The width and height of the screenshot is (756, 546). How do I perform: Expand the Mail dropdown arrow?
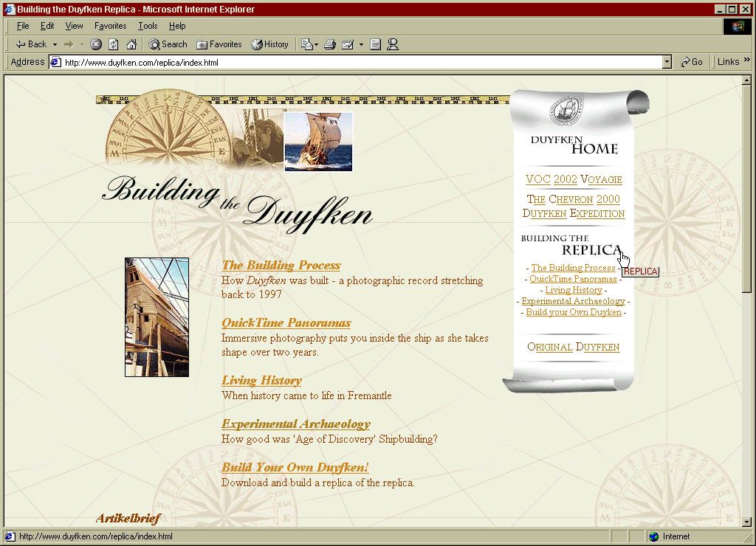[x=316, y=44]
